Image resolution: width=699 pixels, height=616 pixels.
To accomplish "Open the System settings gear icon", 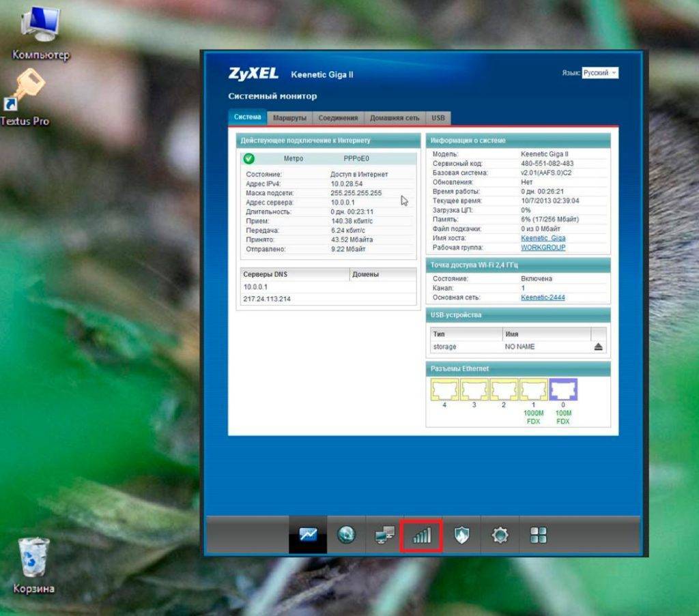I will 500,536.
